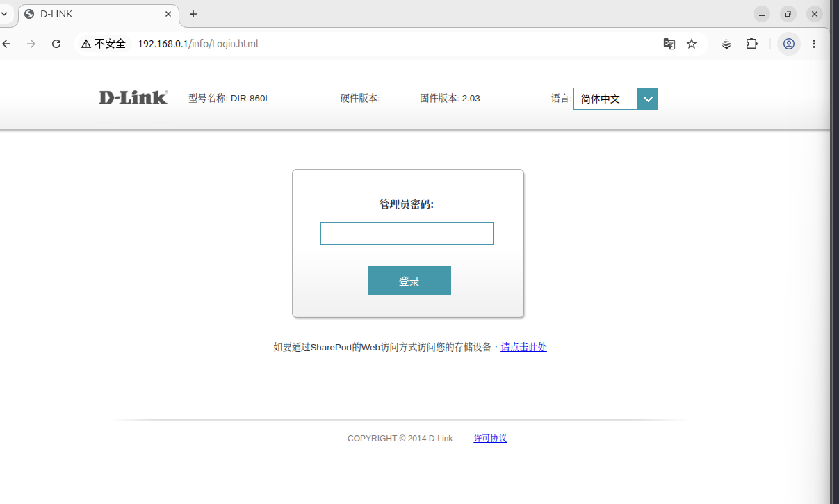Viewport: 839px width, 504px height.
Task: Open a new tab with plus button
Action: [193, 14]
